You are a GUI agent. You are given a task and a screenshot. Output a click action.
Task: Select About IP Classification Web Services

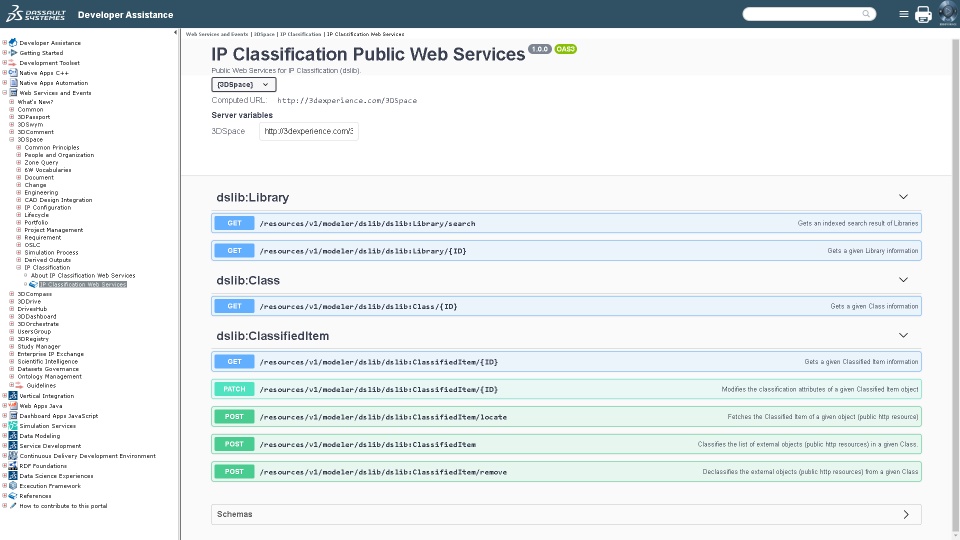tap(83, 275)
